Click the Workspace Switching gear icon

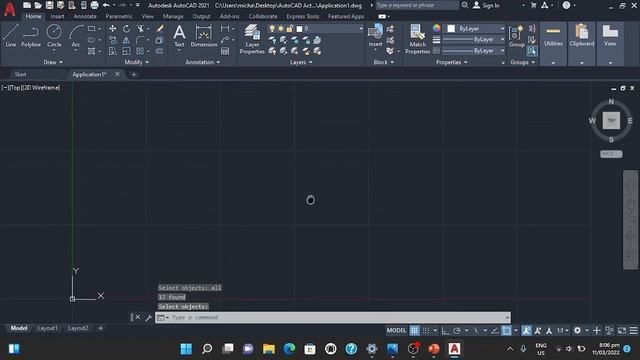pos(577,331)
